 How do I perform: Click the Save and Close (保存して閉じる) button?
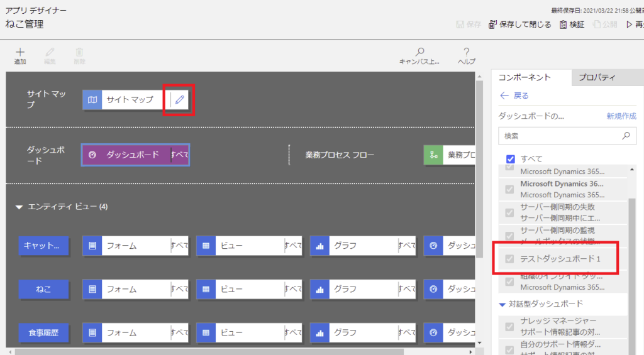[519, 25]
